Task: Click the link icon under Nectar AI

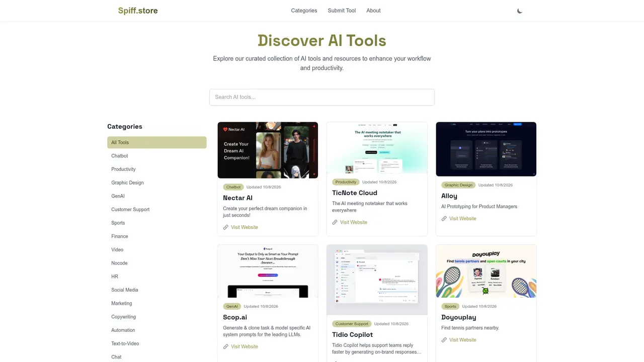Action: [226, 227]
